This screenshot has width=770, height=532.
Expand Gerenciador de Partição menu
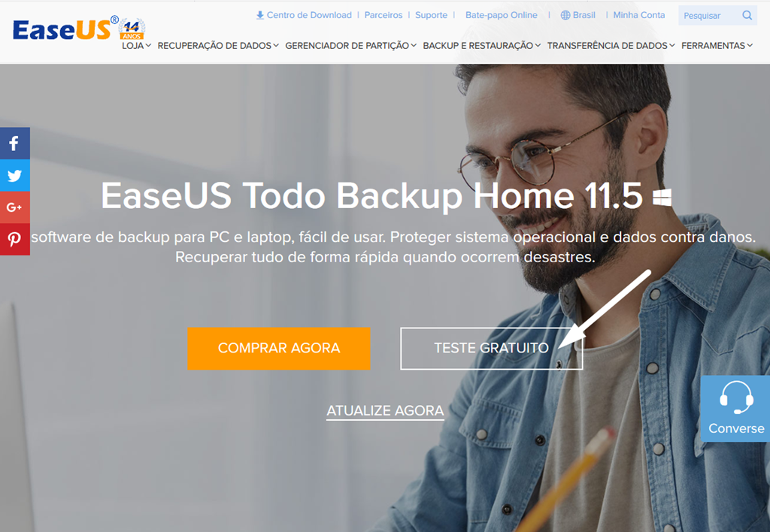pos(350,46)
